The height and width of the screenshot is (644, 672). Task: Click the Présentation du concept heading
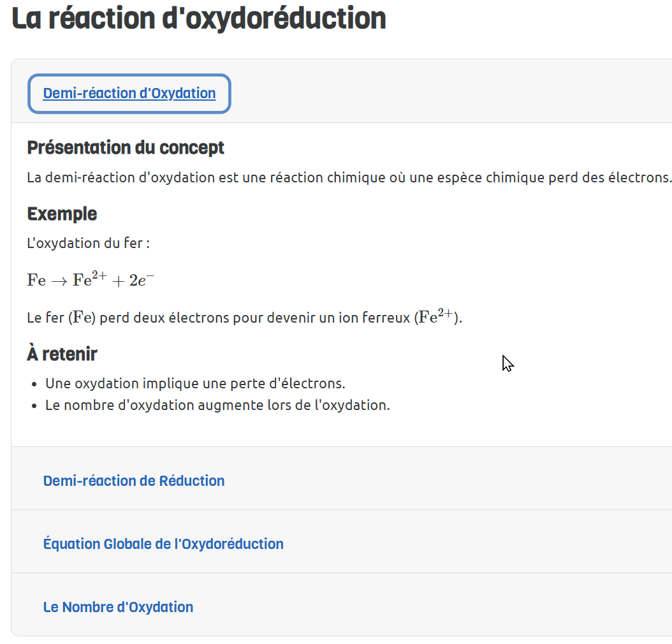pyautogui.click(x=126, y=148)
